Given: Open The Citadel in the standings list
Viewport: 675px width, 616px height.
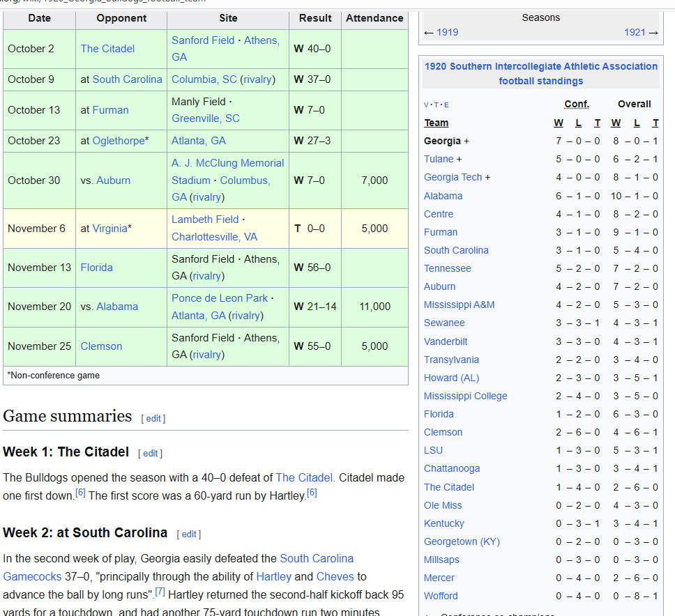Looking at the screenshot, I should tap(448, 487).
